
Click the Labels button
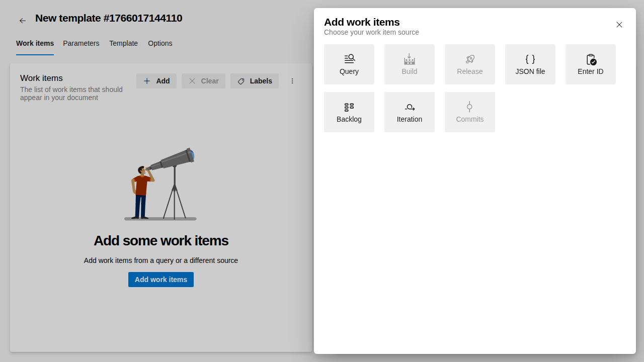[x=255, y=81]
